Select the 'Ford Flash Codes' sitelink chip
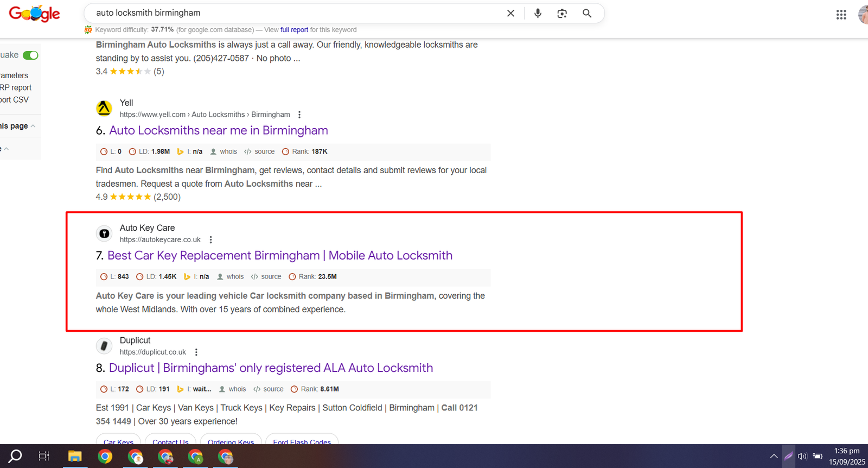Image resolution: width=868 pixels, height=468 pixels. point(302,441)
